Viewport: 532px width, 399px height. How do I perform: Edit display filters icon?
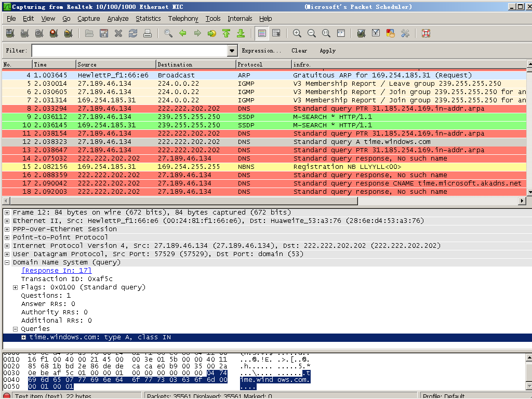tap(376, 33)
